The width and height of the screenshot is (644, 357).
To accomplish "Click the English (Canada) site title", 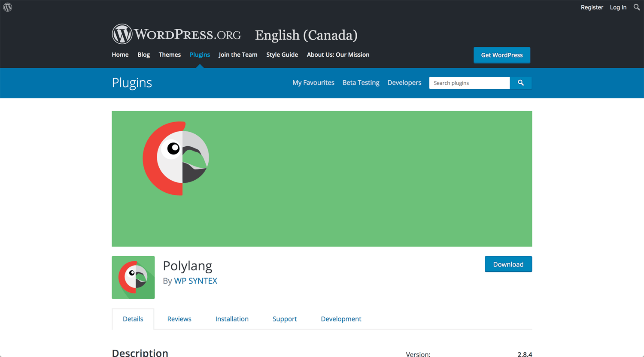I will pyautogui.click(x=306, y=35).
